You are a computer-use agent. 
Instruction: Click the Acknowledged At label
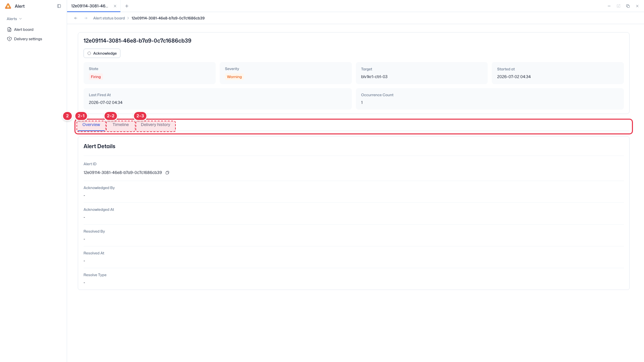tap(99, 209)
